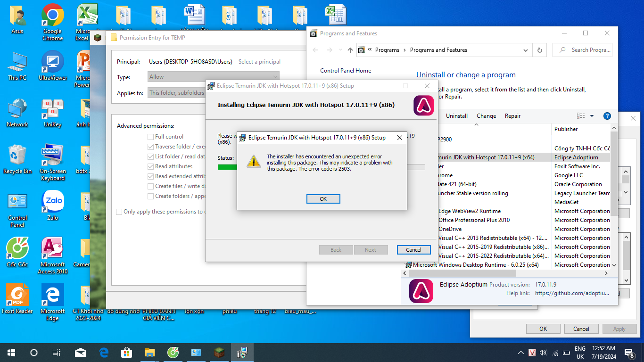Click the Refresh button in address bar
The image size is (644, 362).
[x=540, y=50]
